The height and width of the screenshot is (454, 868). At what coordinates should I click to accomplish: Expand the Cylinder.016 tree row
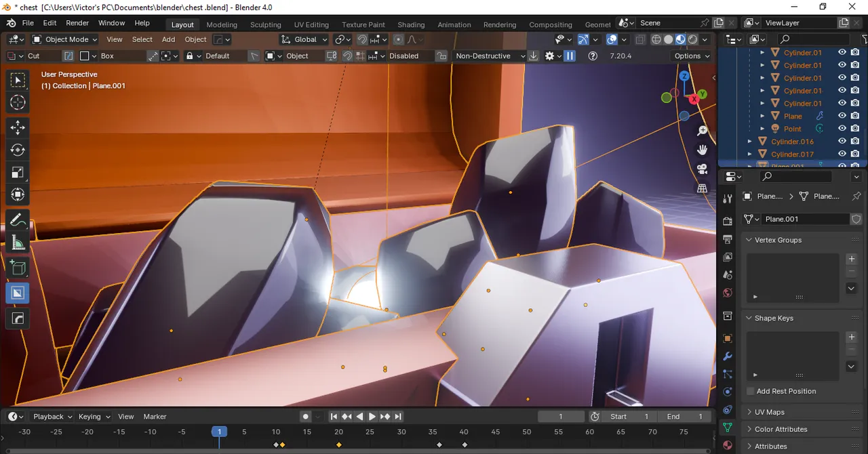tap(749, 142)
